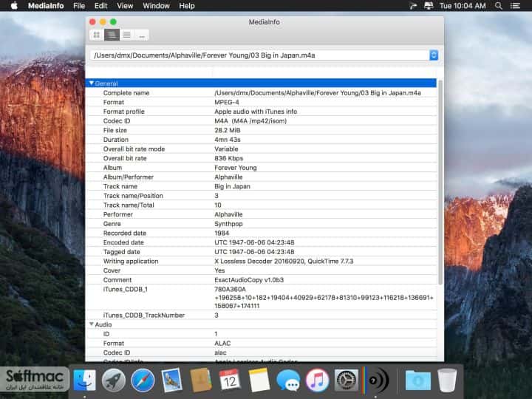Click the vertical scrollbar of the info list
Viewport: 532px width, 399px height.
coord(440,183)
